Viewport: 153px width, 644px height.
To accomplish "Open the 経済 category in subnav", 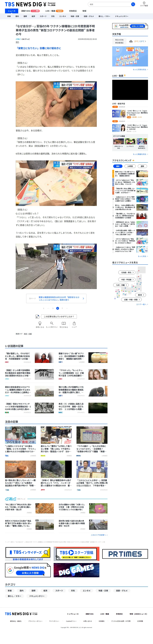I will [33, 16].
